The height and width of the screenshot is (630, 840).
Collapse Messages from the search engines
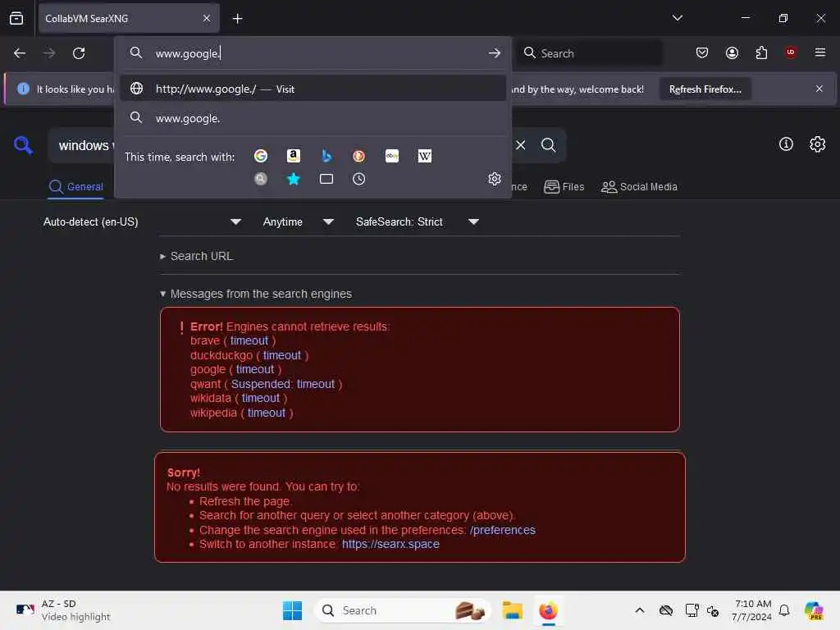click(256, 294)
